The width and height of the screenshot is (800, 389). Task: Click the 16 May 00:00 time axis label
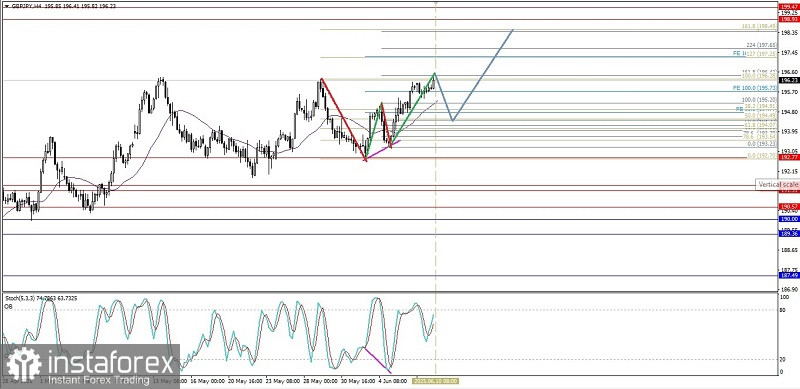point(208,381)
